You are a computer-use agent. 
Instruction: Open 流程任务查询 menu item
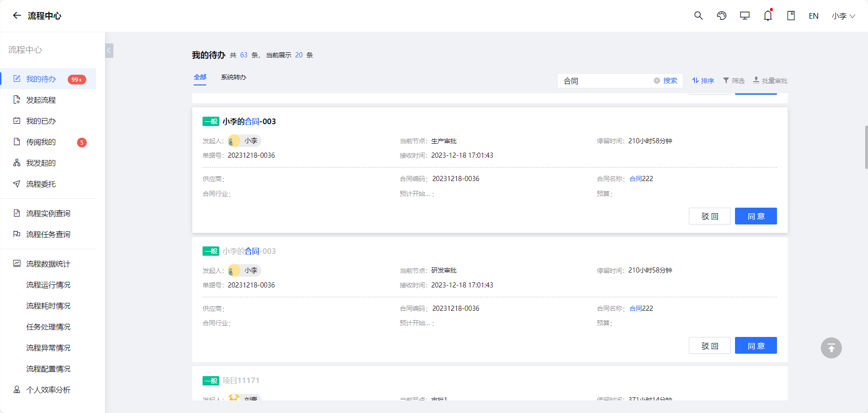point(48,234)
